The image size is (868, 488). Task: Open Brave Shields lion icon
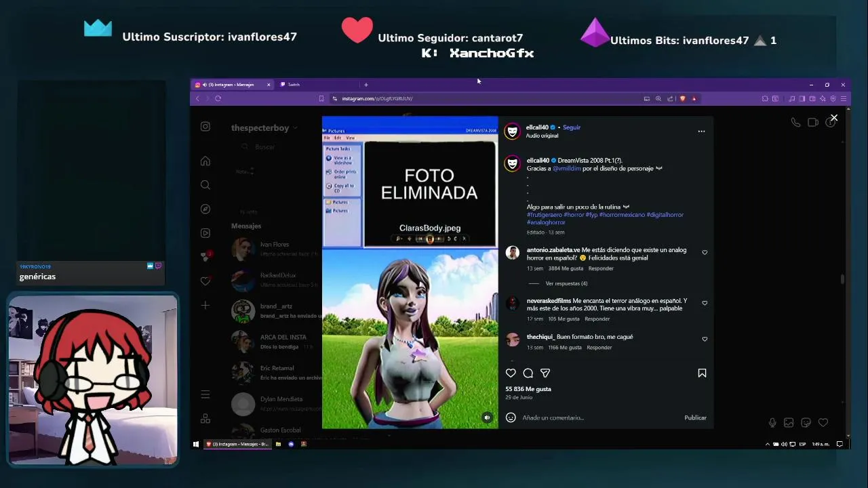click(x=682, y=99)
